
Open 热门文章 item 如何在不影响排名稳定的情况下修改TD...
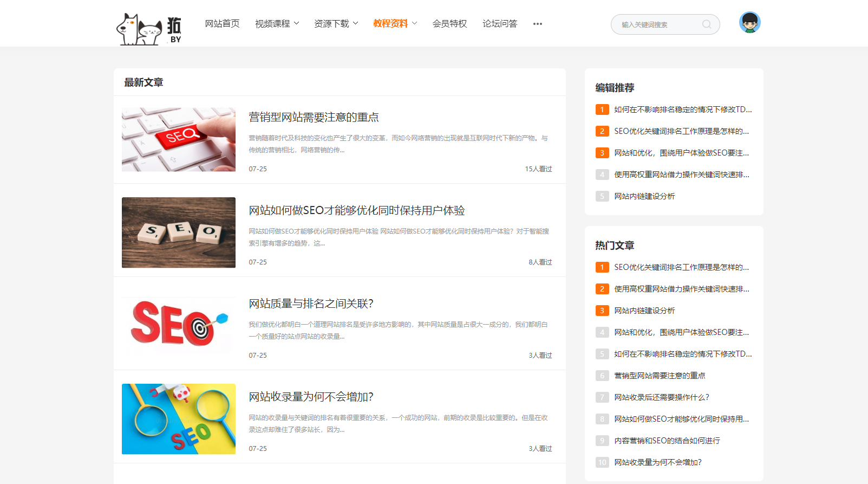(683, 354)
